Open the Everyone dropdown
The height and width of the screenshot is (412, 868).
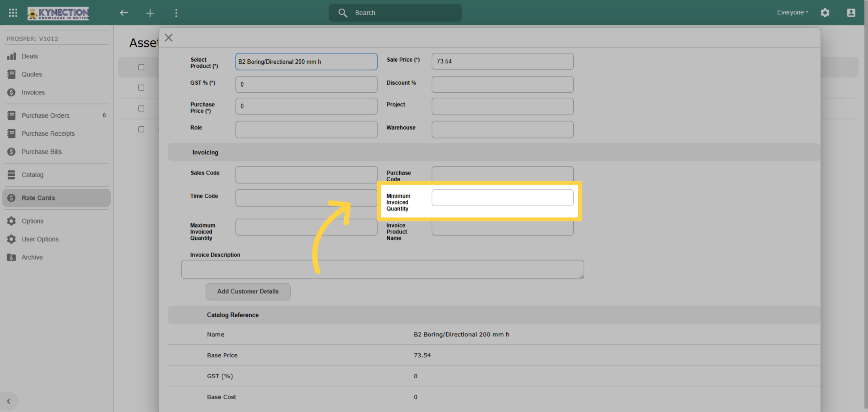click(792, 13)
